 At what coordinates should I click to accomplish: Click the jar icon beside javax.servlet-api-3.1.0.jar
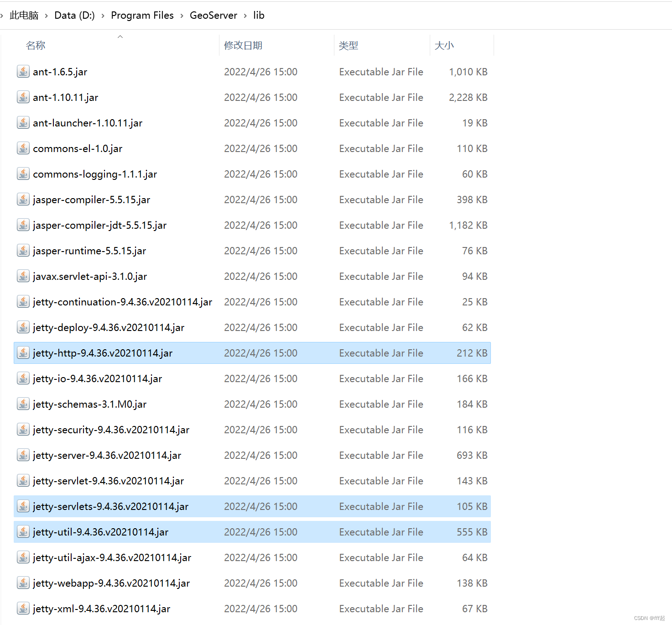[x=23, y=276]
